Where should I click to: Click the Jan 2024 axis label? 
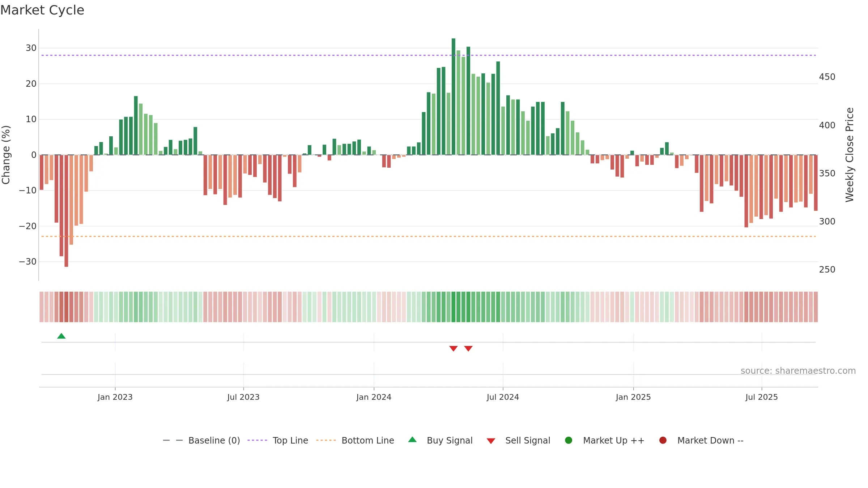pos(374,397)
